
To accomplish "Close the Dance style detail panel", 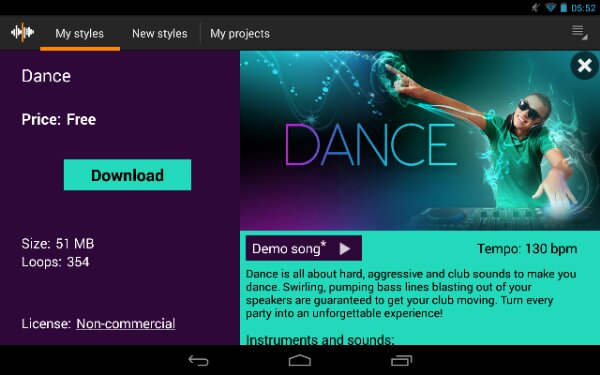I will [x=585, y=65].
